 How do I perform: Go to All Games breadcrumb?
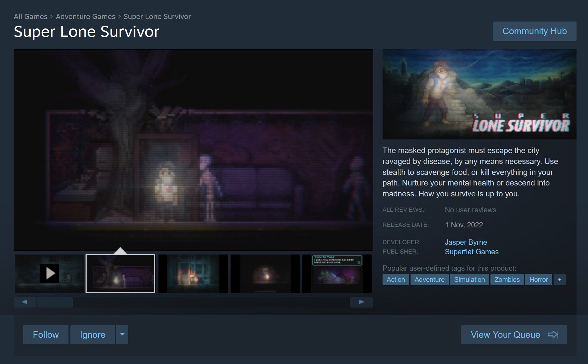(30, 17)
